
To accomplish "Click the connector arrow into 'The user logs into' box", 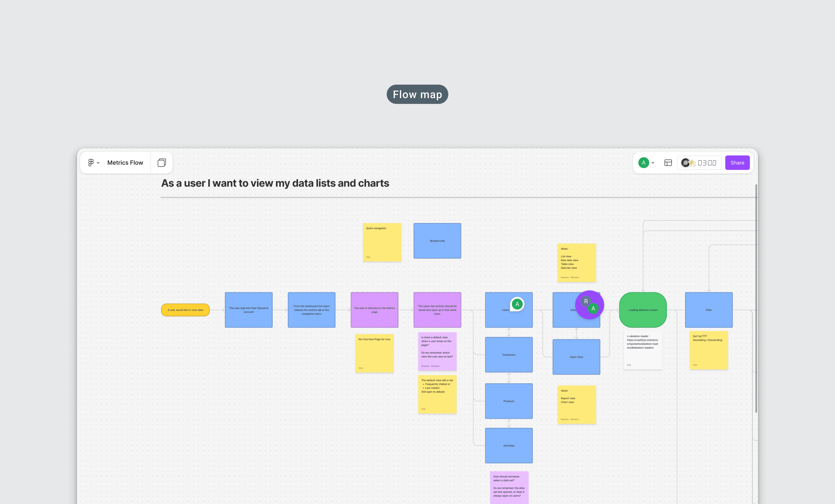I will tap(217, 310).
